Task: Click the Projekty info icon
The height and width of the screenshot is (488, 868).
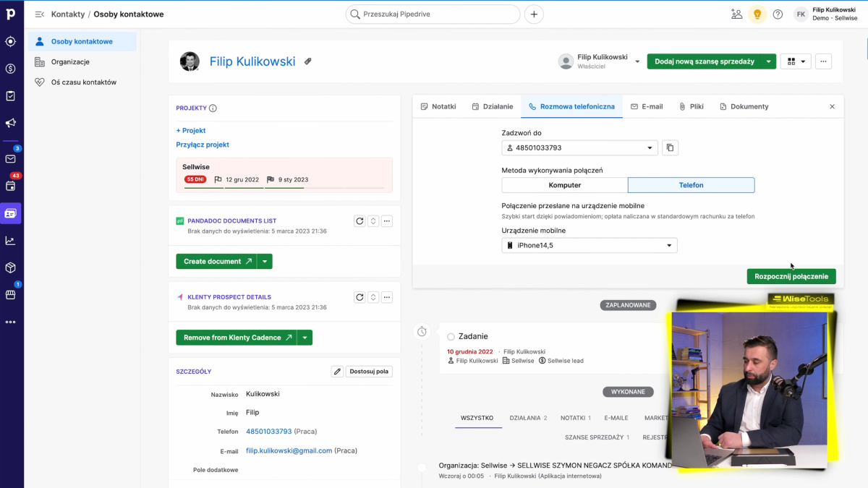Action: (x=213, y=108)
